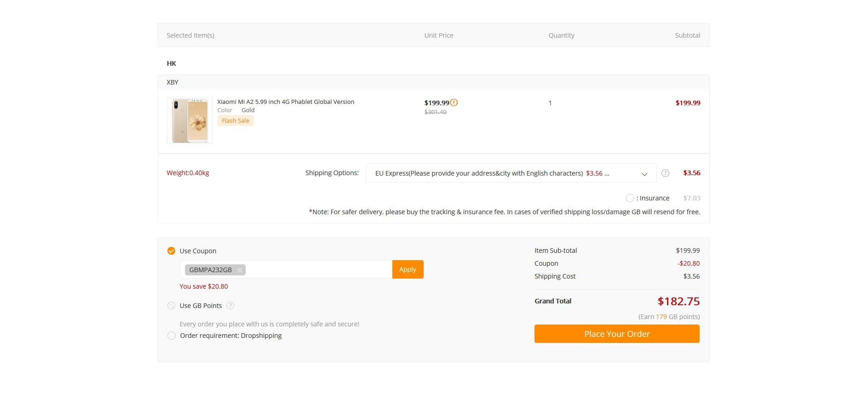Click the Subtotal column header
The height and width of the screenshot is (405, 868).
point(687,35)
